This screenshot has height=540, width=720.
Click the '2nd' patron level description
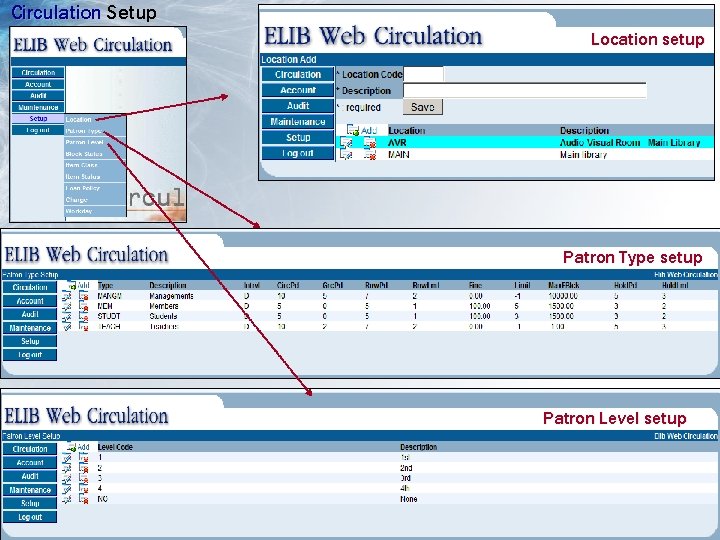tap(406, 468)
